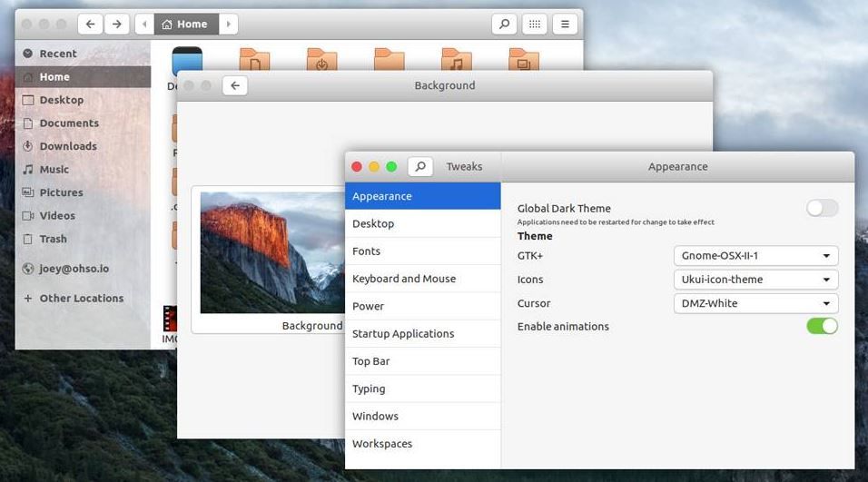Click the search icon in Tweaks header
Image resolution: width=868 pixels, height=482 pixels.
pyautogui.click(x=419, y=167)
